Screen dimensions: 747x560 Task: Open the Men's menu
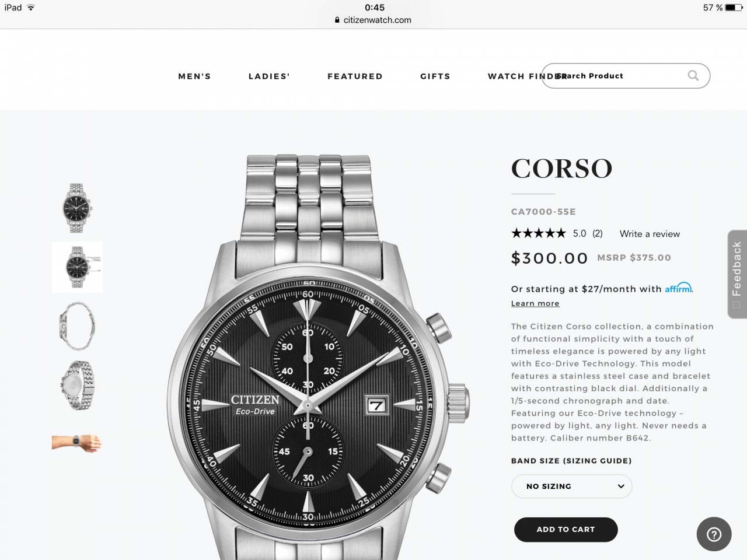point(194,76)
